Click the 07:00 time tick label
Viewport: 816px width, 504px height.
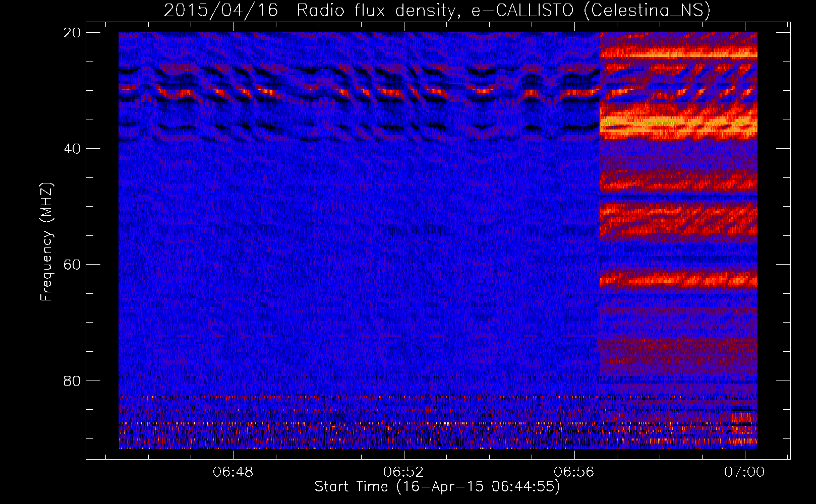pyautogui.click(x=744, y=472)
